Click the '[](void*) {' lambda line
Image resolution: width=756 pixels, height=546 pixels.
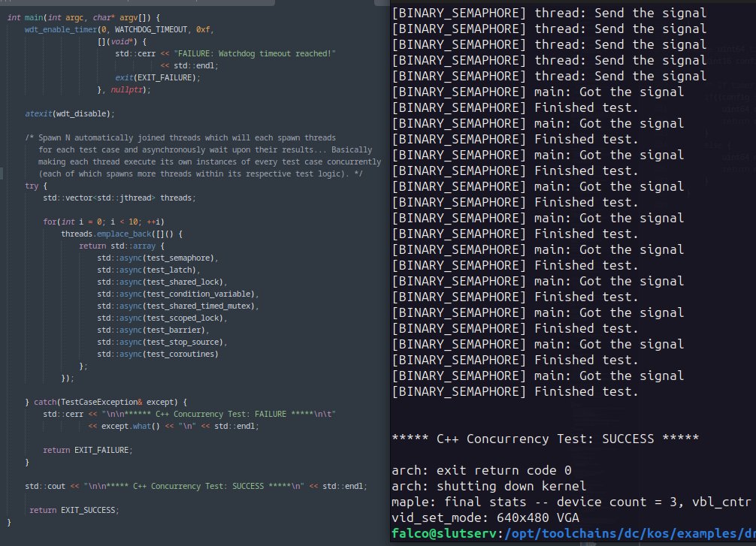(122, 42)
